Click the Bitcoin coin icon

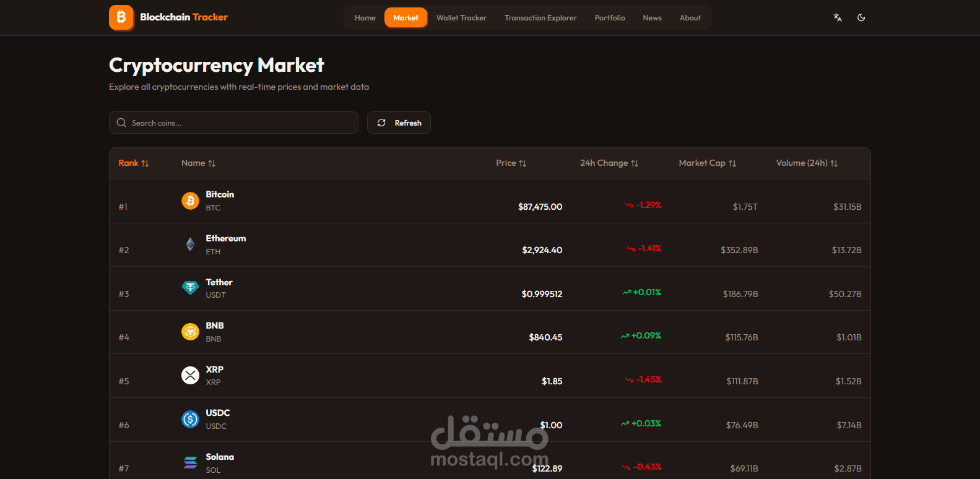click(x=190, y=201)
